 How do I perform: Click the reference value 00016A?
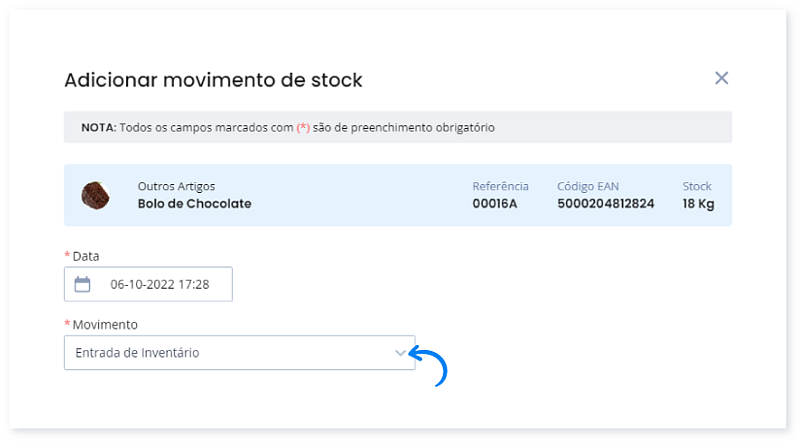click(494, 204)
